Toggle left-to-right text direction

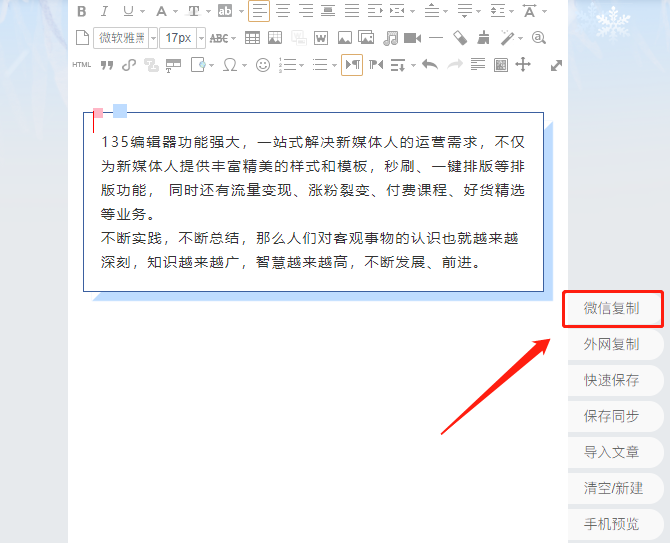[352, 65]
